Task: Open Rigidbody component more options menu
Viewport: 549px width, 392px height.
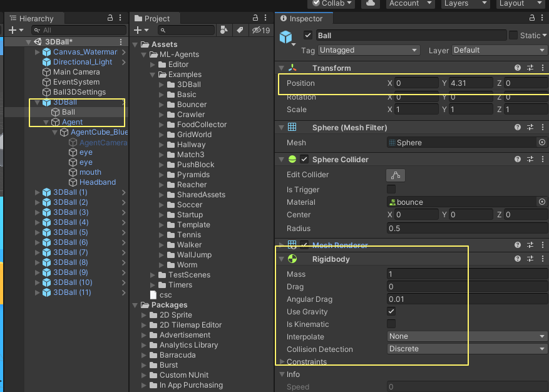Action: 543,259
